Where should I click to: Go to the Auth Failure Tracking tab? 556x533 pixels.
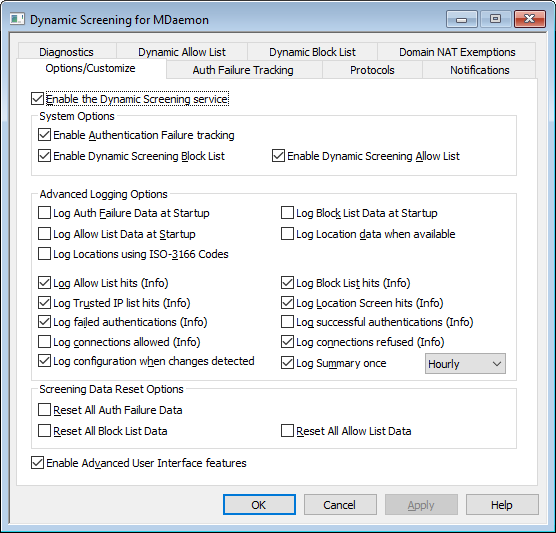[x=243, y=70]
